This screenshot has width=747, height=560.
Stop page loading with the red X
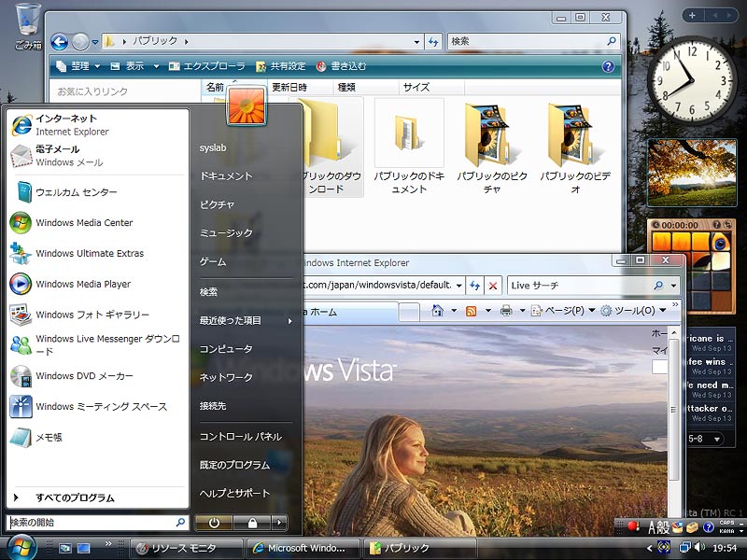click(493, 286)
